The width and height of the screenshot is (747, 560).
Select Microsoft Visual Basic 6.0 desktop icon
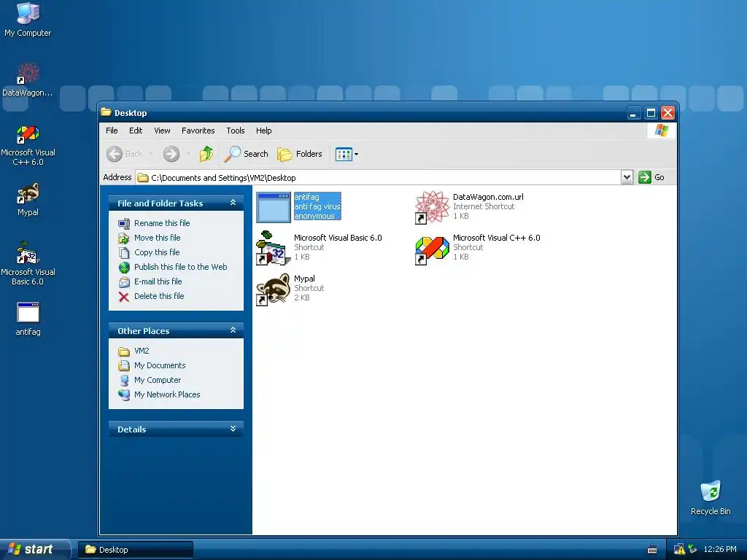28,263
